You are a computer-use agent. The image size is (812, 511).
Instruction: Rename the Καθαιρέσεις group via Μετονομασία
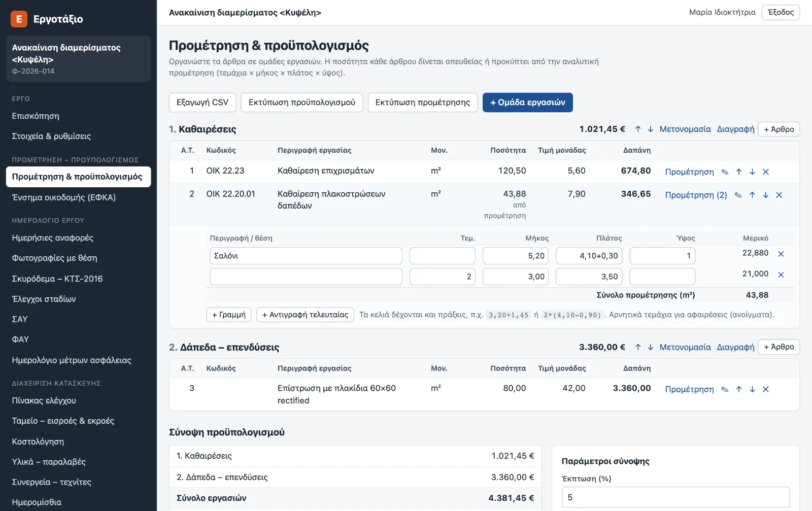(x=685, y=129)
